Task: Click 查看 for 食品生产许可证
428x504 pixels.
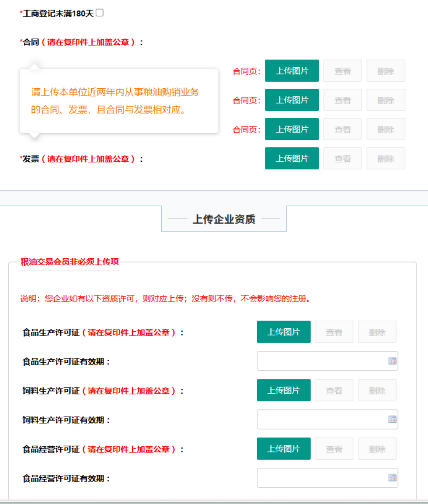Action: point(334,332)
